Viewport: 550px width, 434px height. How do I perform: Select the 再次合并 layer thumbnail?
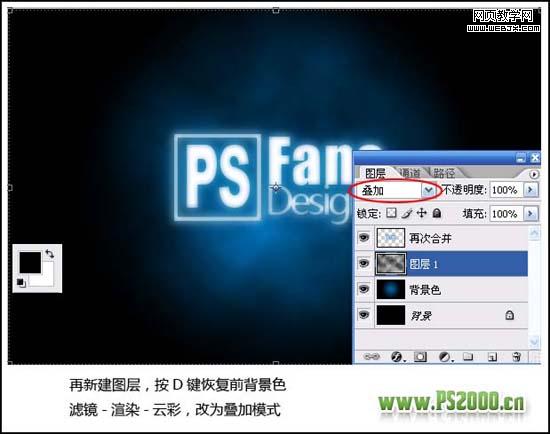point(391,238)
